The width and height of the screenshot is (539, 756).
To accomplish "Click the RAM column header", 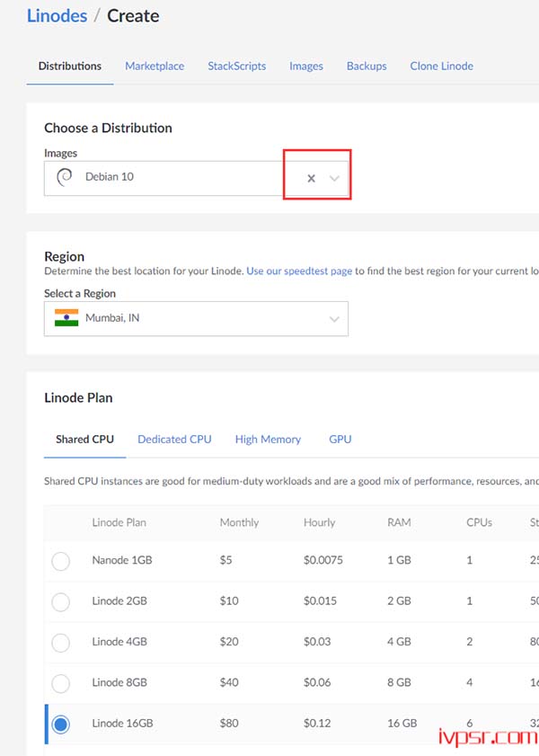I will 399,522.
